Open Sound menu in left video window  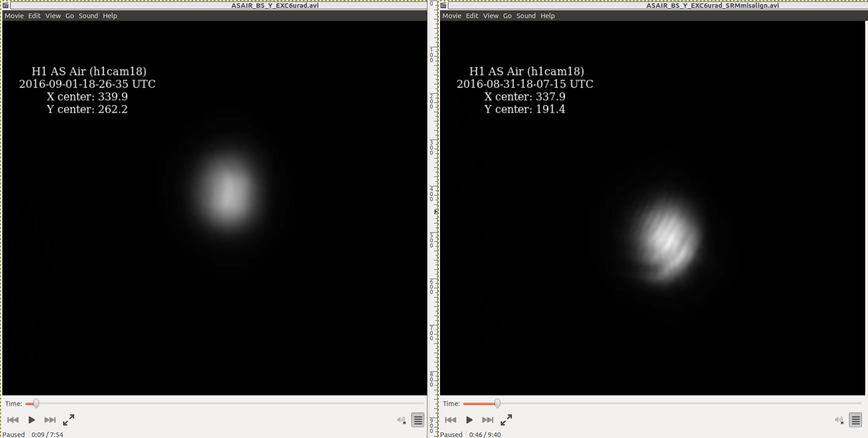pos(88,16)
